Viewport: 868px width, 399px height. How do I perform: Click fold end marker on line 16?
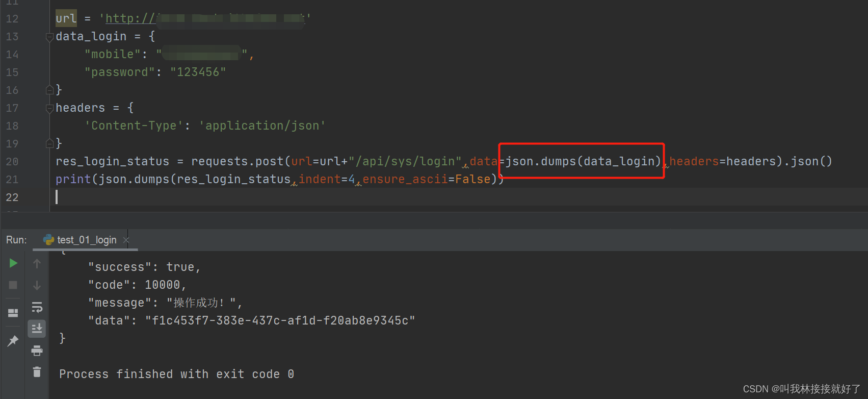pos(49,90)
